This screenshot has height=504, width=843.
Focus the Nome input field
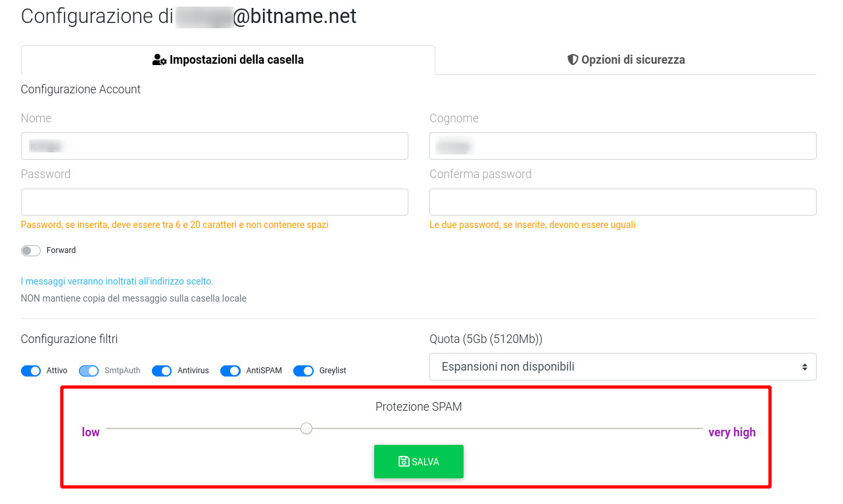(214, 146)
